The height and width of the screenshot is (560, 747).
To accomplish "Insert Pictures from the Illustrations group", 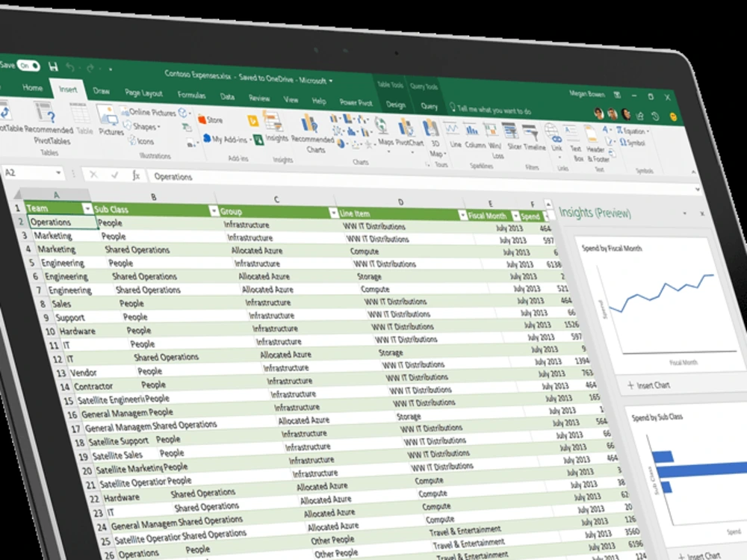I will (x=108, y=122).
